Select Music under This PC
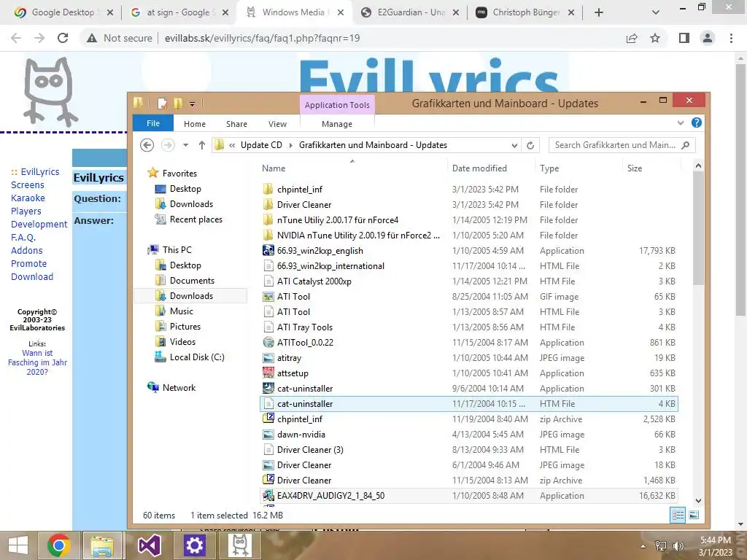Viewport: 747px width, 560px height. [174, 311]
